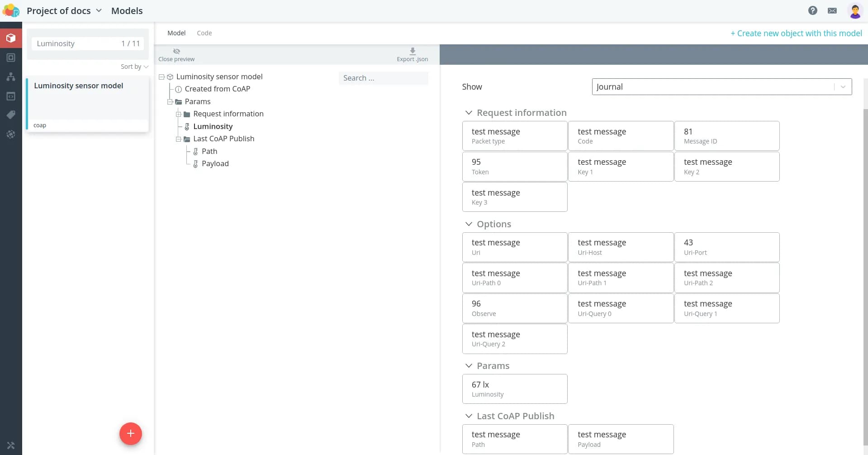This screenshot has height=455, width=868.
Task: Toggle Close preview eye icon
Action: 176,51
